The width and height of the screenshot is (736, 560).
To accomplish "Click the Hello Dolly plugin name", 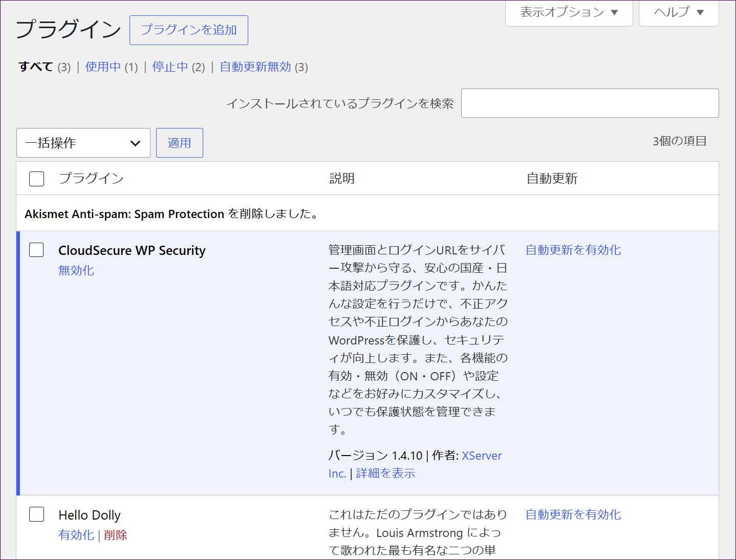I will point(90,515).
